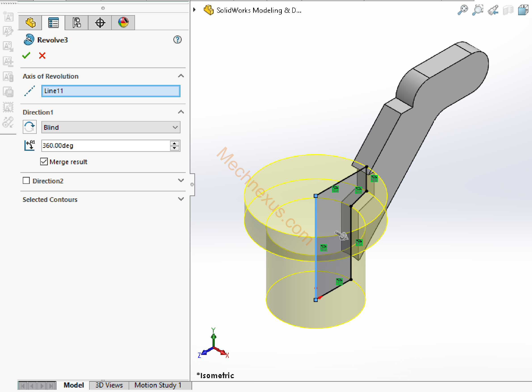The width and height of the screenshot is (532, 392).
Task: Enable the Direction2 checkbox
Action: [x=26, y=180]
